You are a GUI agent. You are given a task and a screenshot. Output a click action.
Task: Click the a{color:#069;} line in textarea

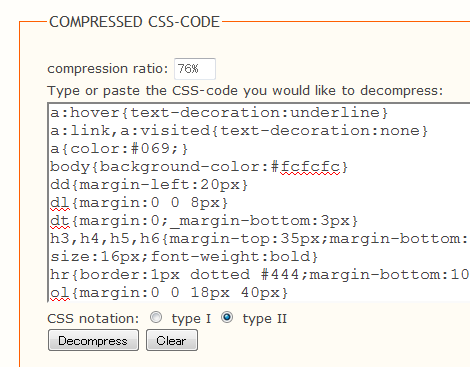119,149
